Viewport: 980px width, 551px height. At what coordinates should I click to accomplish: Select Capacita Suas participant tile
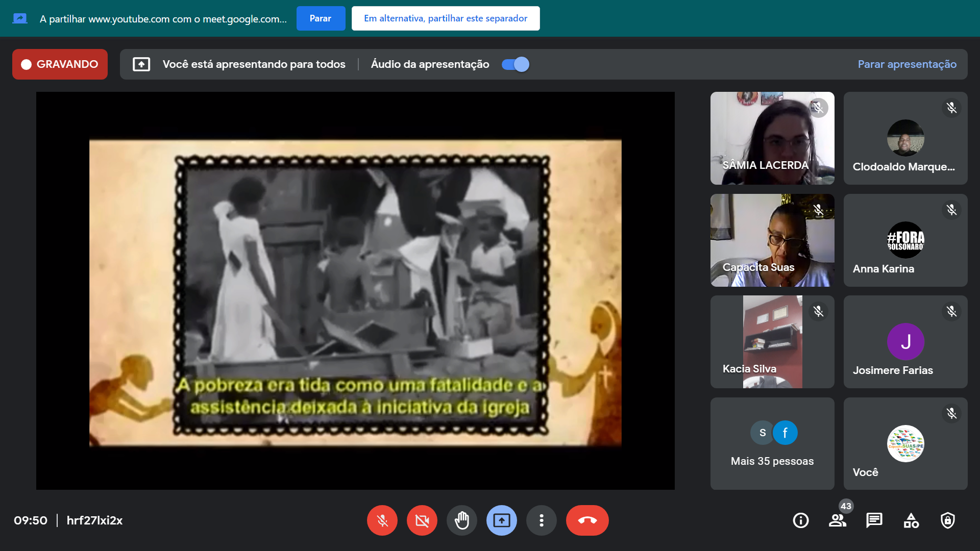click(x=772, y=240)
